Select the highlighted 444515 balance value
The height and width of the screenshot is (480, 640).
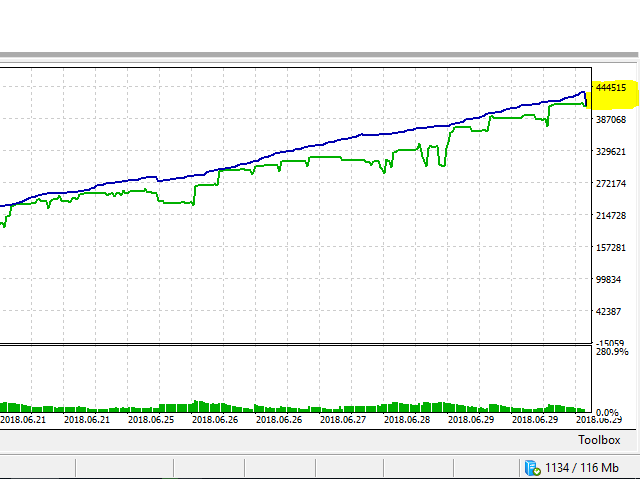(610, 88)
